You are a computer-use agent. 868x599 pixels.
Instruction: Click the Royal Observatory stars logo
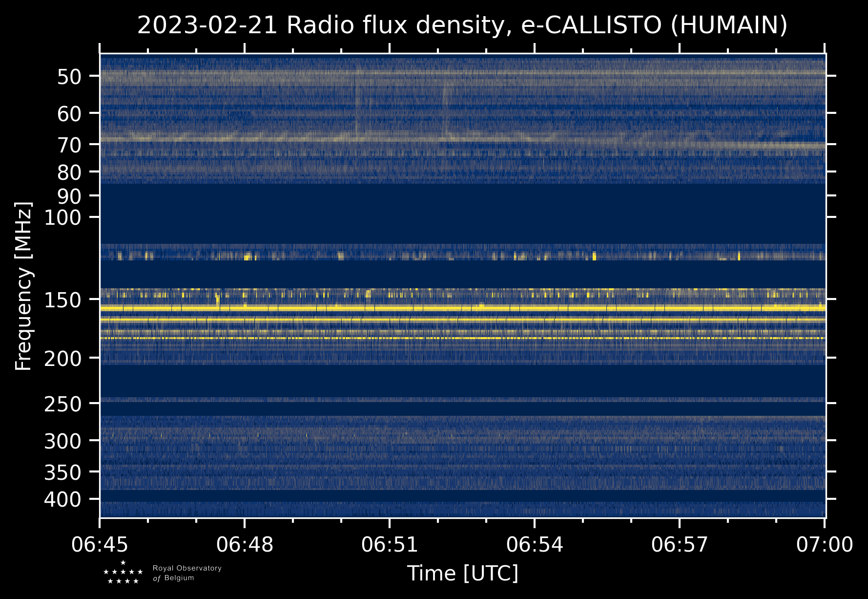(123, 573)
